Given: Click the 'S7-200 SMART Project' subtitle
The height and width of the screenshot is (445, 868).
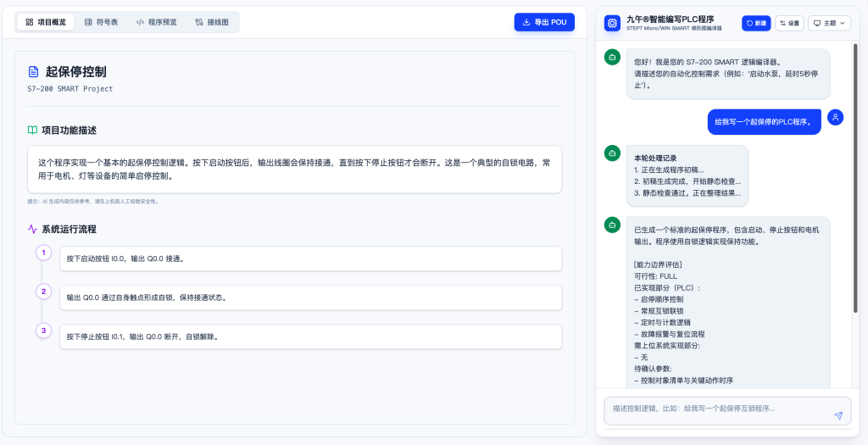Looking at the screenshot, I should [70, 88].
